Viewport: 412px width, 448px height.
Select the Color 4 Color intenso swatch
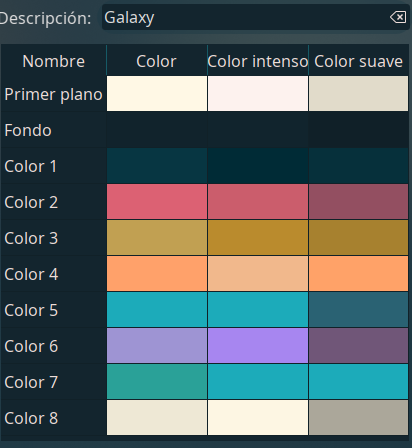[x=258, y=274]
